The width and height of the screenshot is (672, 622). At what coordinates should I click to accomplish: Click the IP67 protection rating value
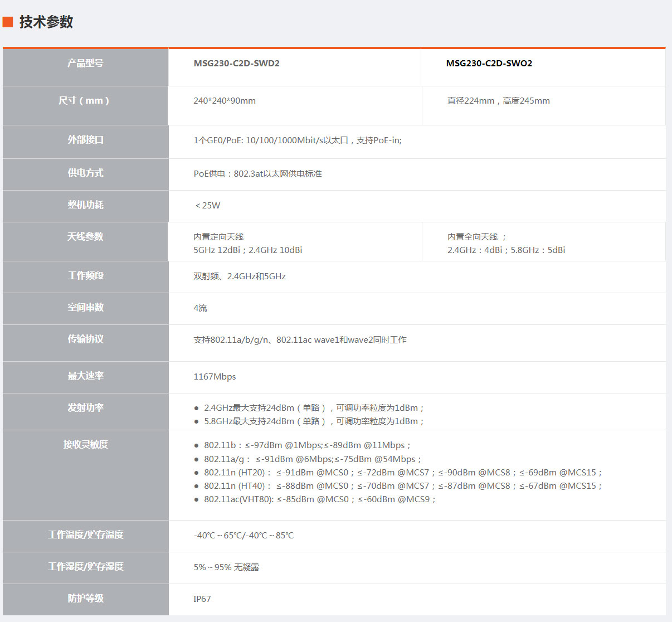[202, 599]
